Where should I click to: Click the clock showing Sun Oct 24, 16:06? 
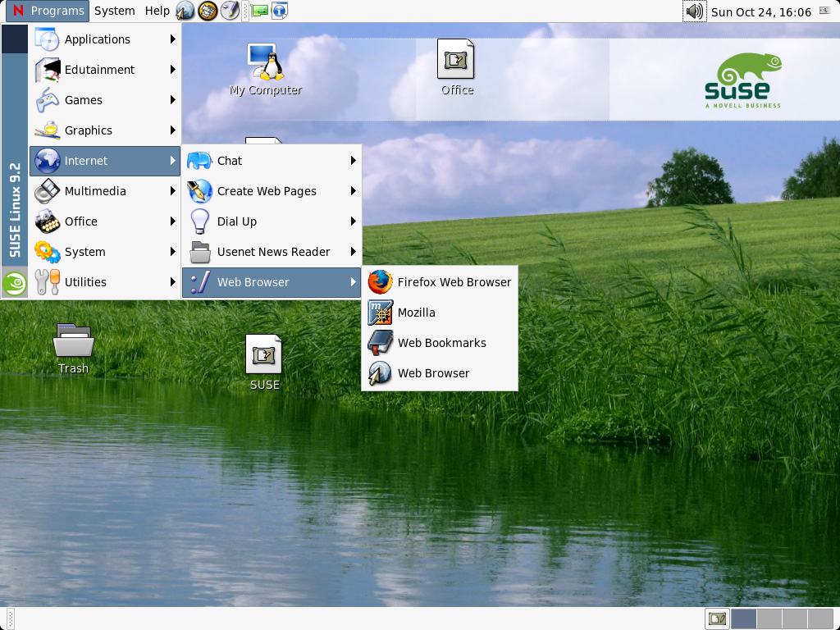point(760,11)
